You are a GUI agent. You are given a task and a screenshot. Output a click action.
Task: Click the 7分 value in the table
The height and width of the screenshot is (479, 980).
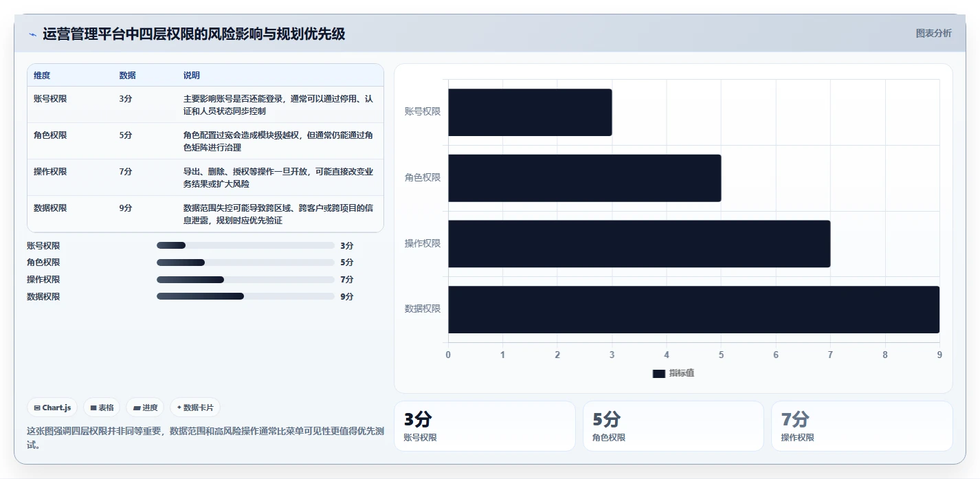pos(126,172)
